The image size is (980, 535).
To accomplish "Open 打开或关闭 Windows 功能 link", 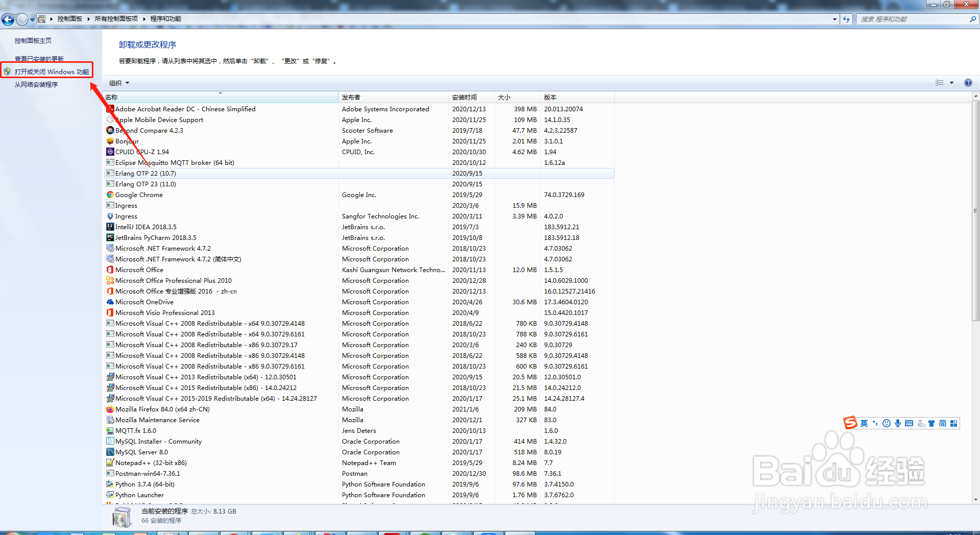I will coord(52,71).
